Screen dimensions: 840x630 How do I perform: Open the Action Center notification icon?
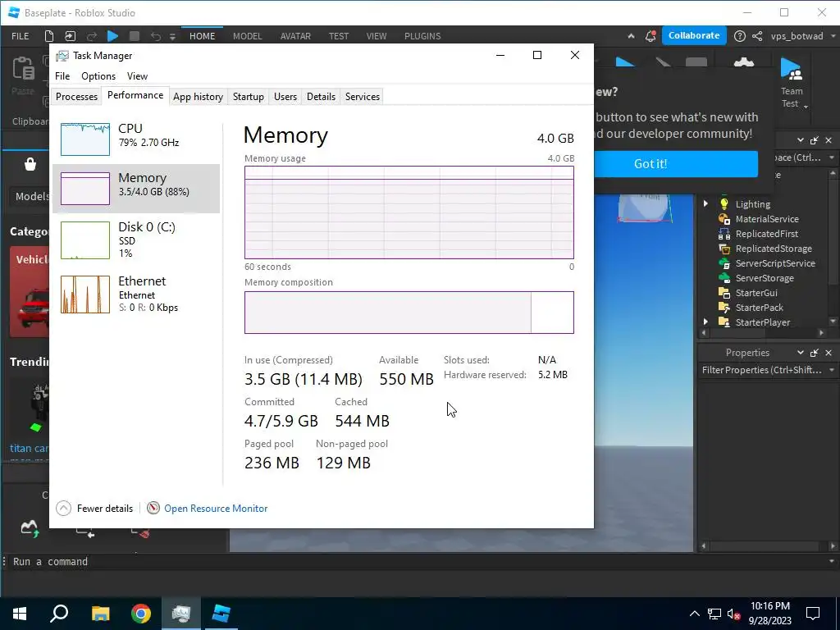[x=813, y=614]
